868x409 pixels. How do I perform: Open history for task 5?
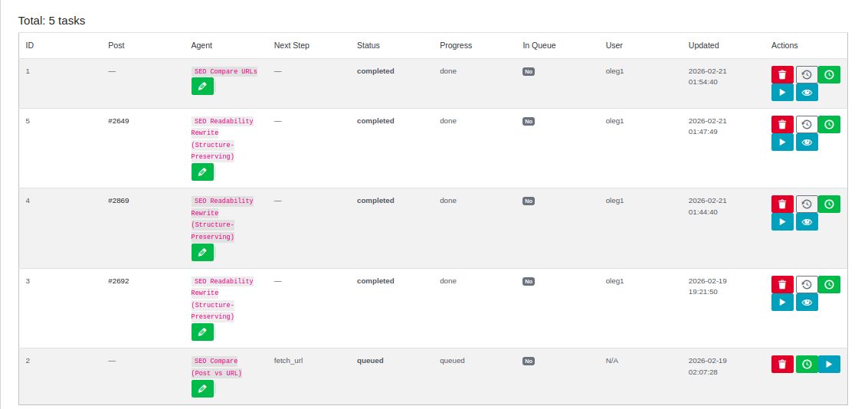pyautogui.click(x=806, y=124)
